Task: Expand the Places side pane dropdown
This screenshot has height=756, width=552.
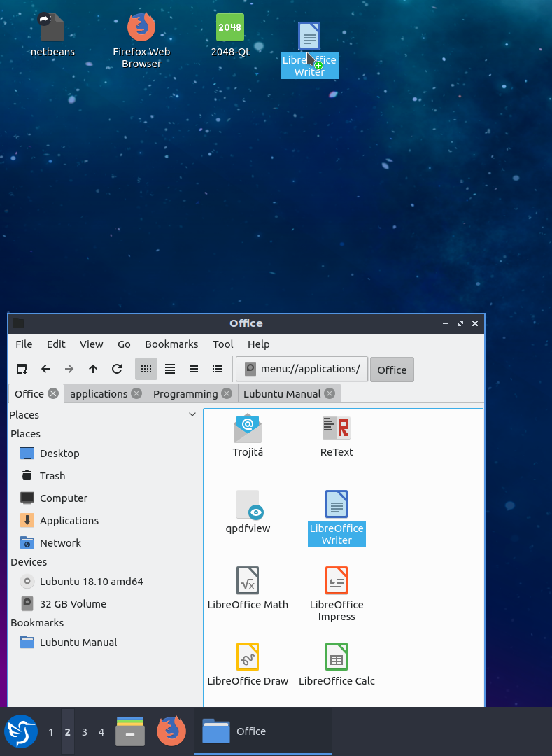Action: coord(192,415)
